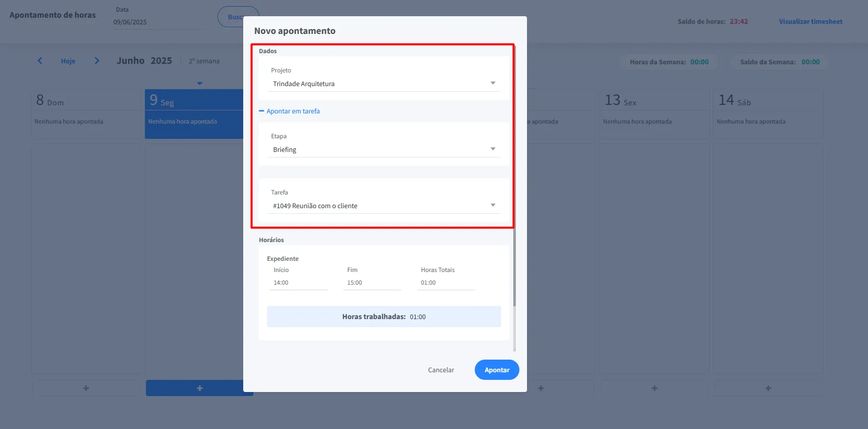Screen dimensions: 868x429
Task: Go to previous week with left chevron
Action: tap(40, 61)
